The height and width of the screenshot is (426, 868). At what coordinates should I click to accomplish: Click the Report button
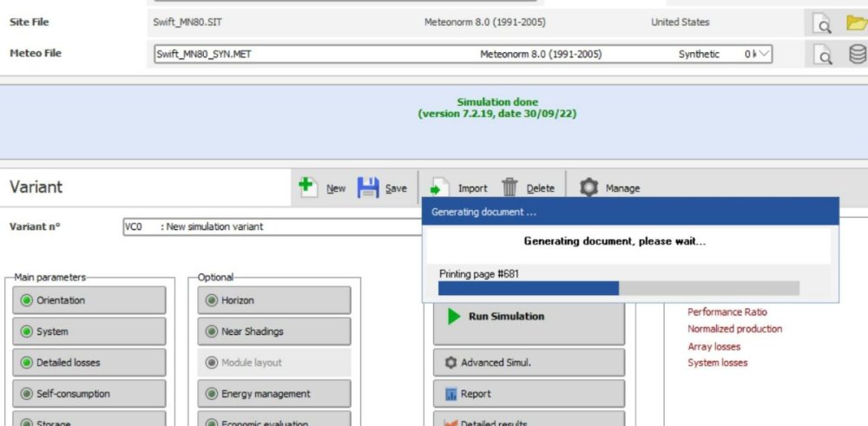[x=529, y=394]
